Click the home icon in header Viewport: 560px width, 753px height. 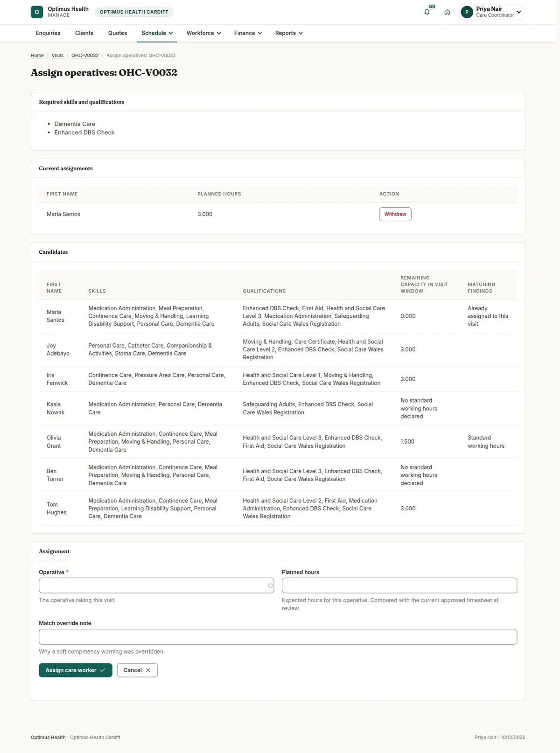pyautogui.click(x=447, y=12)
